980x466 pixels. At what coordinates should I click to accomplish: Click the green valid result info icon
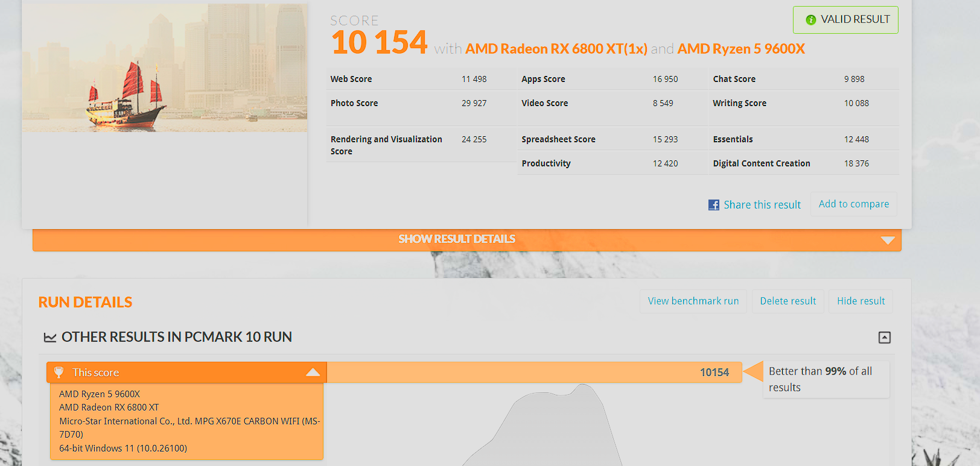point(811,20)
